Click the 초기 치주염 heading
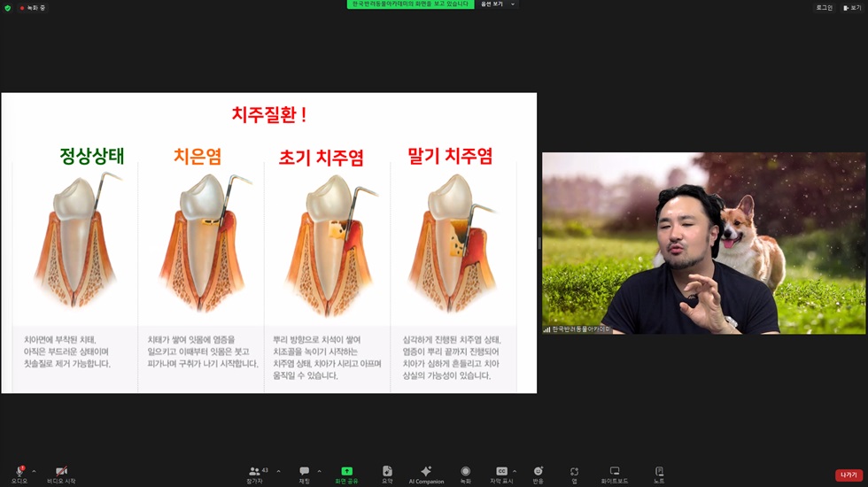 coord(321,158)
